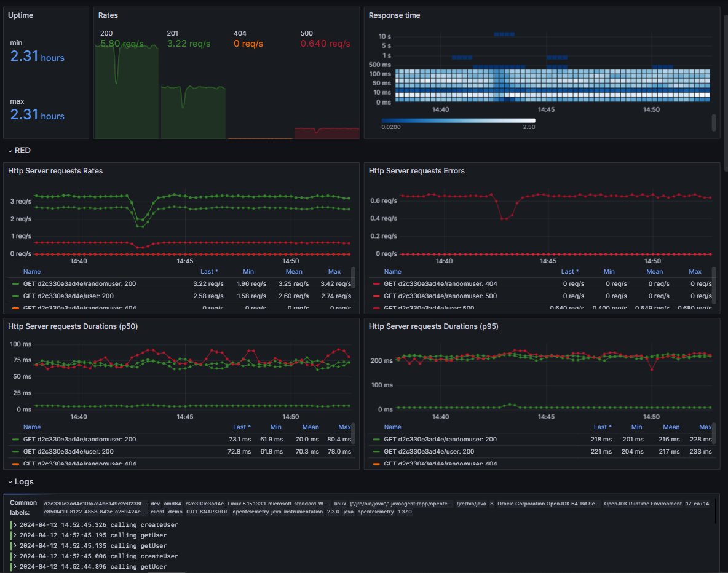Expand the 14:52:45.195 getUser log entry
This screenshot has height=573, width=728.
(15, 535)
